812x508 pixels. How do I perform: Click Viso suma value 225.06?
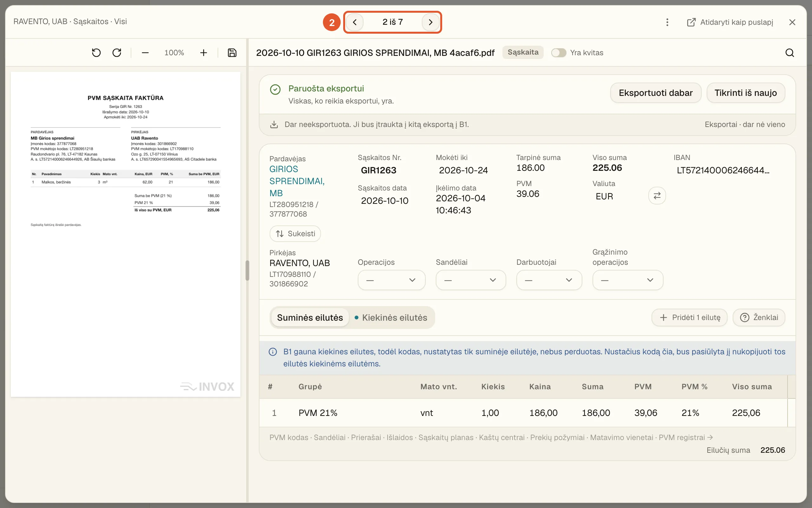tap(607, 168)
